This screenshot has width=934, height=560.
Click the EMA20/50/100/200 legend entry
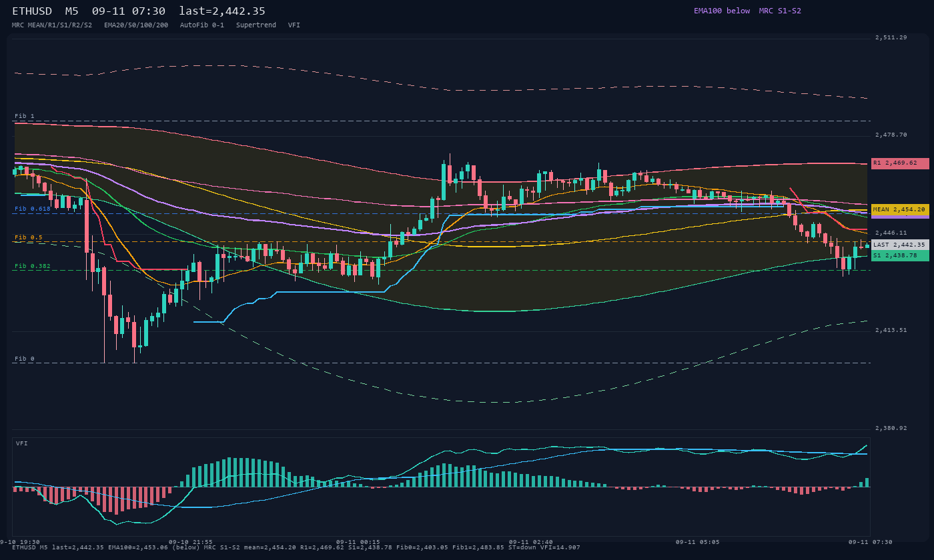136,25
